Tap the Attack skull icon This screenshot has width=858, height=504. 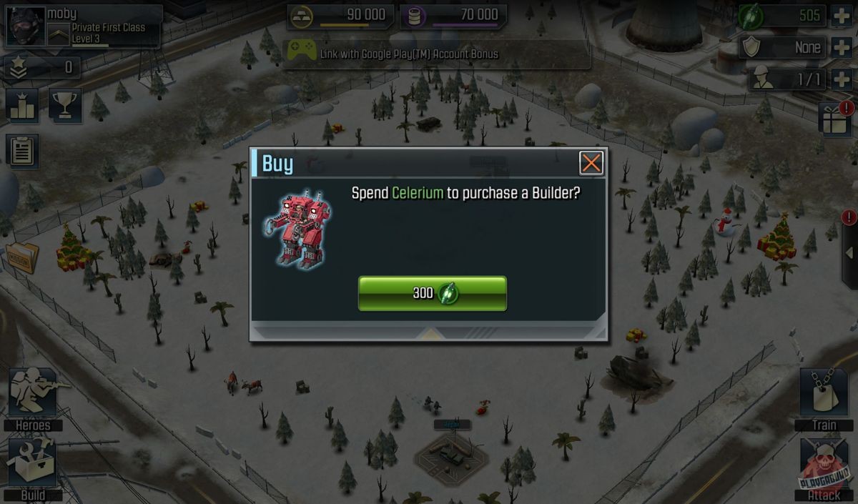tap(824, 469)
